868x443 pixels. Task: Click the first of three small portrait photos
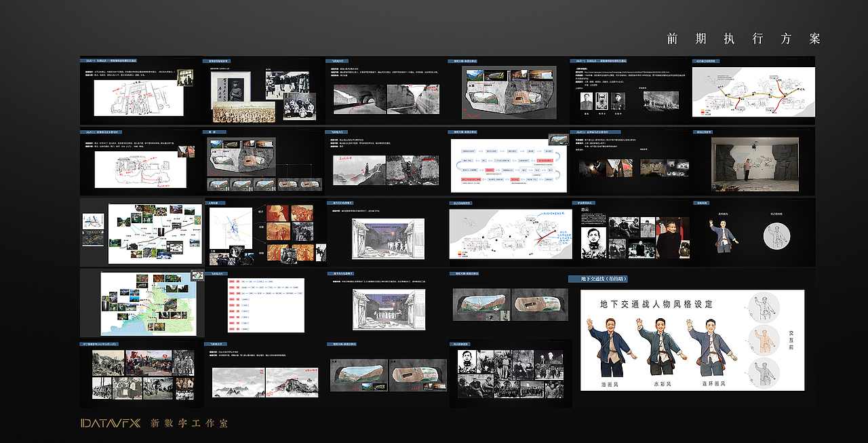point(586,100)
